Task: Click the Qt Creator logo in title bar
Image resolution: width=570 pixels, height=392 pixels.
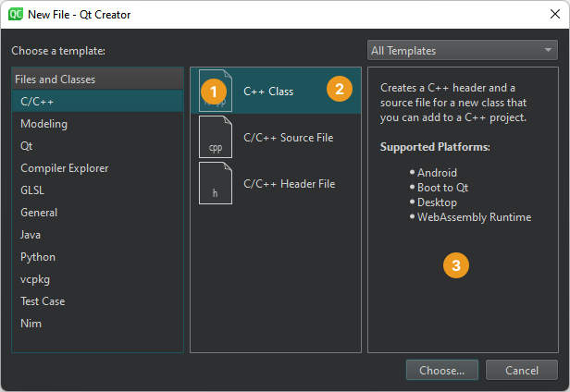Action: pyautogui.click(x=16, y=14)
